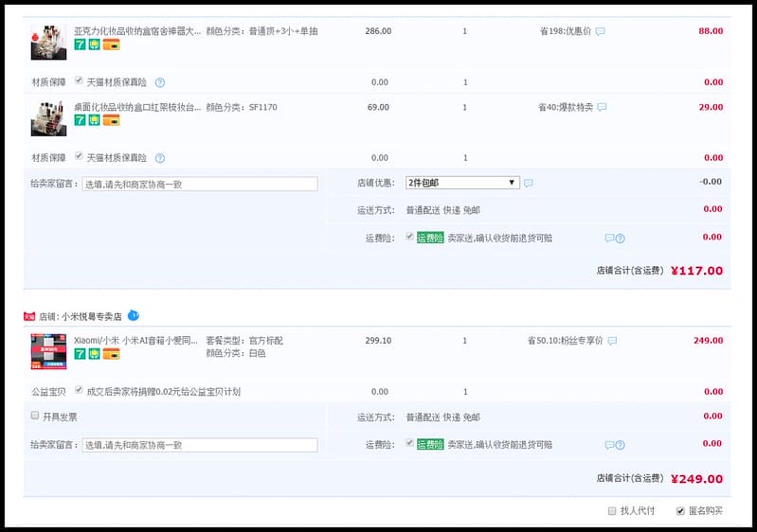Open Xiaomi 小米AI音箱 product thumbnail
This screenshot has height=532, width=757.
(x=48, y=352)
